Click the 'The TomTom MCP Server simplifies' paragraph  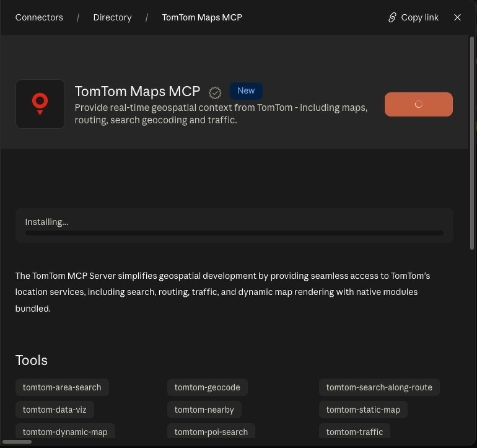click(x=222, y=292)
